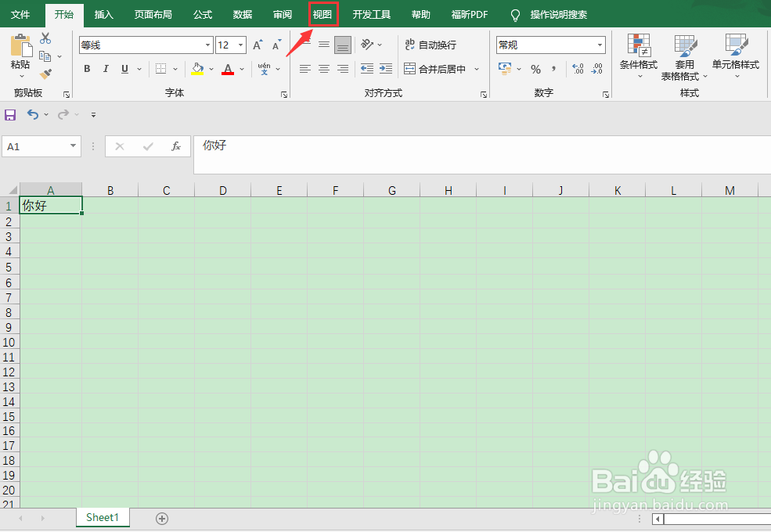This screenshot has height=532, width=771.
Task: Apply italic formatting to the text
Action: pos(106,69)
